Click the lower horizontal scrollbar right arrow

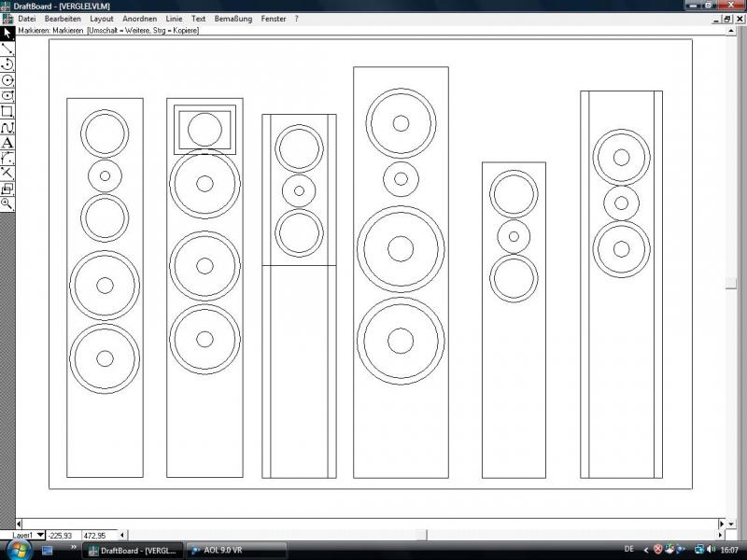[x=721, y=535]
